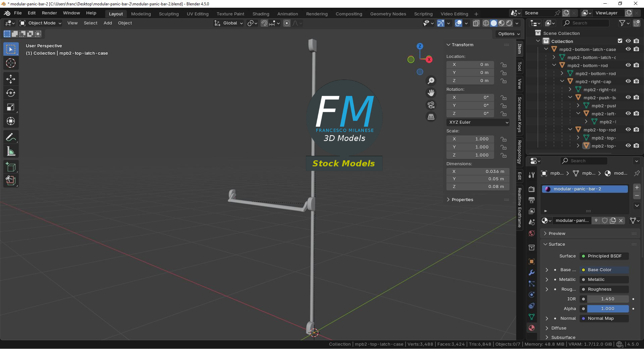This screenshot has height=349, width=644.
Task: Switch to Wireframe viewport shading
Action: click(486, 23)
